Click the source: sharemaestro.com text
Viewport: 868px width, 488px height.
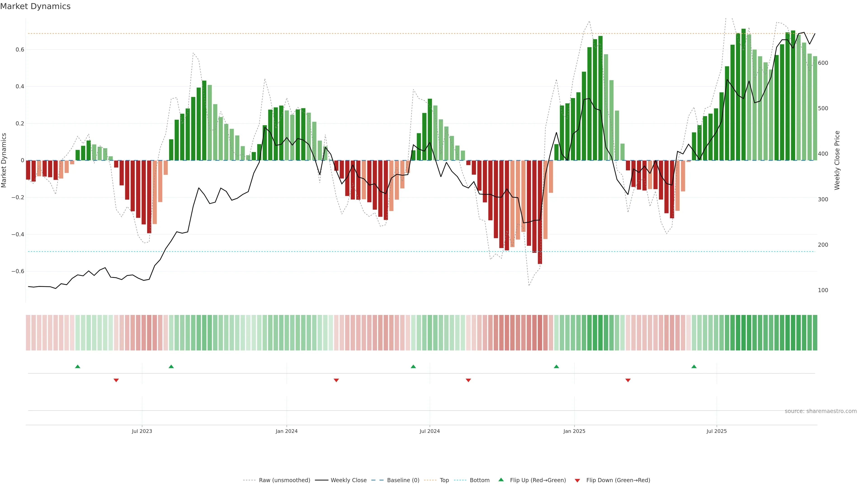click(x=821, y=411)
